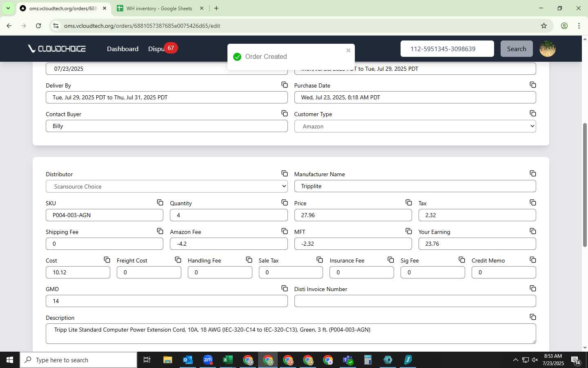The height and width of the screenshot is (368, 588).
Task: Click the SKU input field
Action: pos(105,215)
